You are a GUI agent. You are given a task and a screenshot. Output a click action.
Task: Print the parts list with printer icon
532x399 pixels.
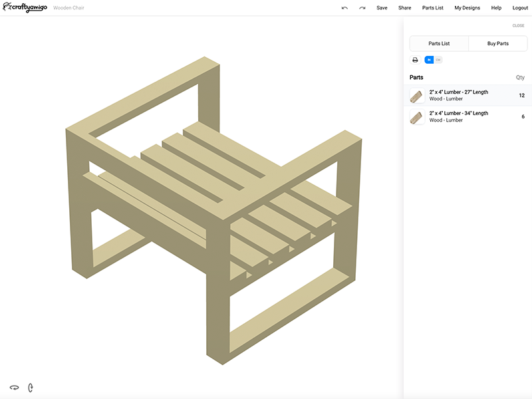click(x=415, y=60)
